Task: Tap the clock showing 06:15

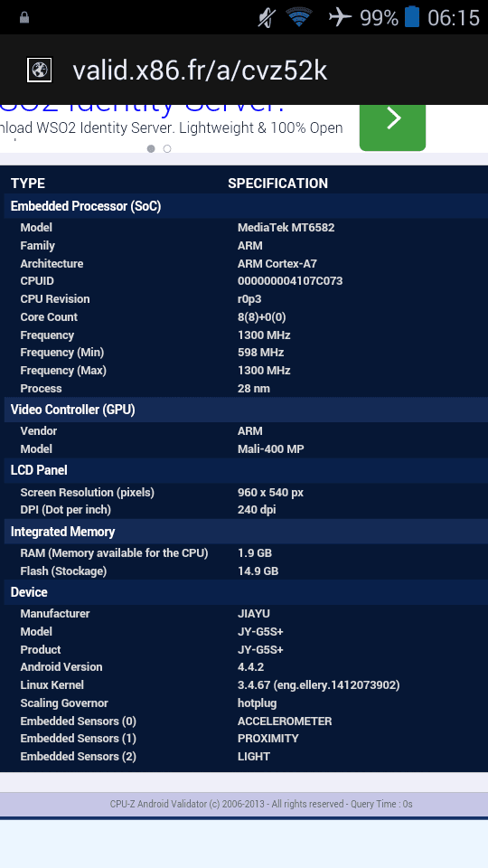Action: [x=453, y=18]
